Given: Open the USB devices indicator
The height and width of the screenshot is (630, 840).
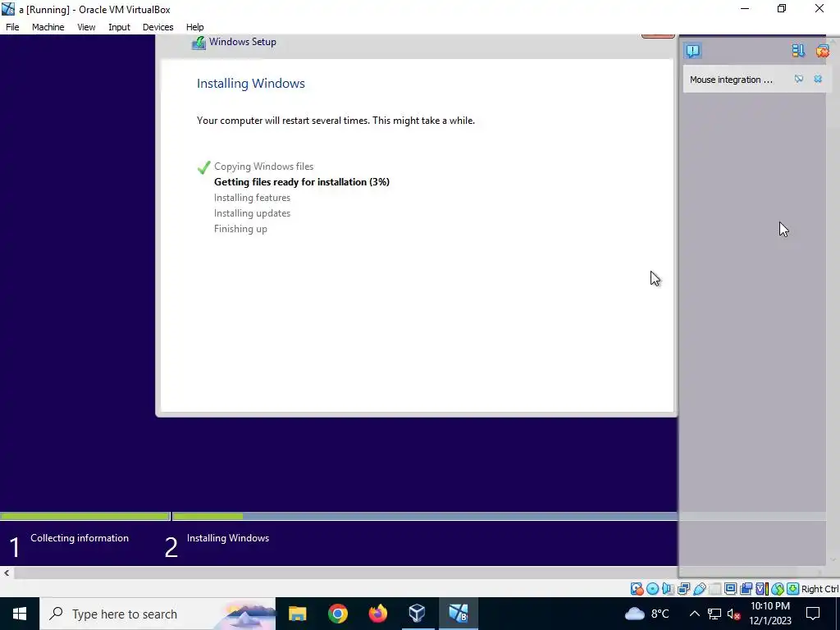Looking at the screenshot, I should pos(699,589).
